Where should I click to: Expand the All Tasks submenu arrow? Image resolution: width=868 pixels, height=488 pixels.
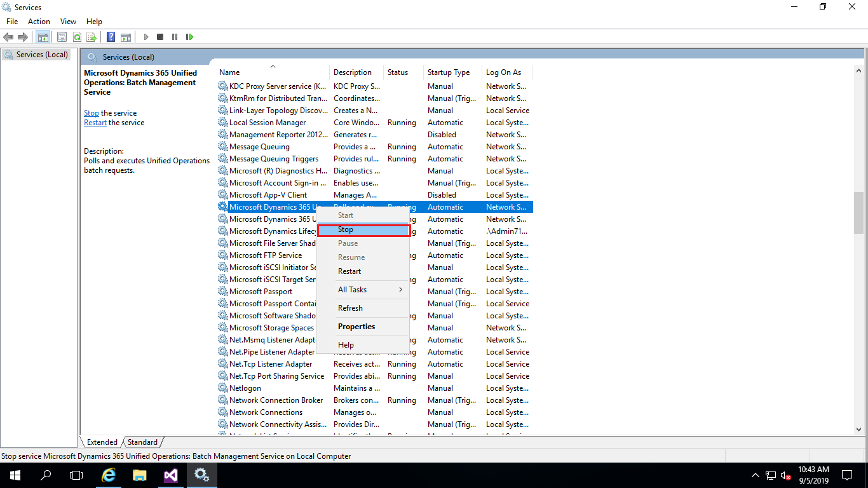400,290
